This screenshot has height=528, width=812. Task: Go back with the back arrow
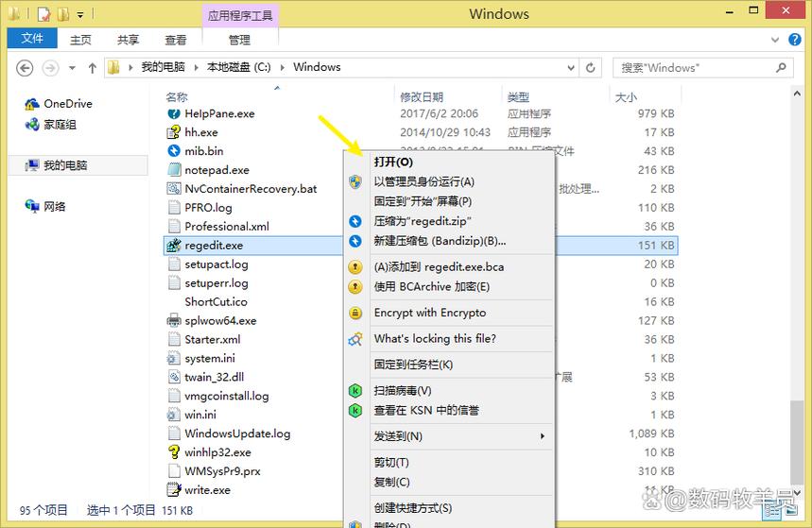pyautogui.click(x=25, y=68)
